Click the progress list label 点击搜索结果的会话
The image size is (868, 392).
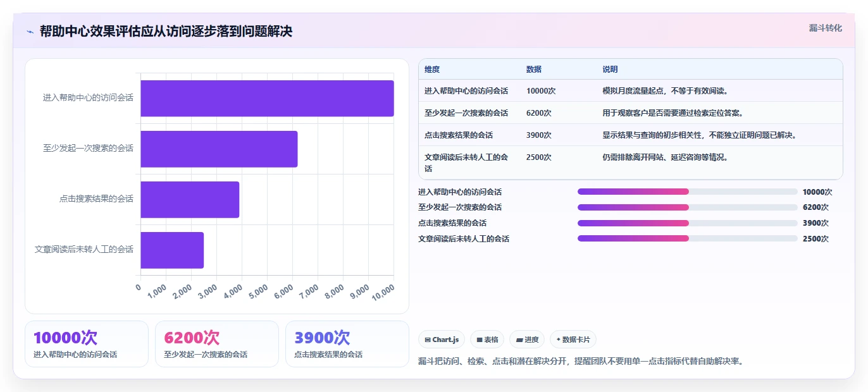(452, 223)
